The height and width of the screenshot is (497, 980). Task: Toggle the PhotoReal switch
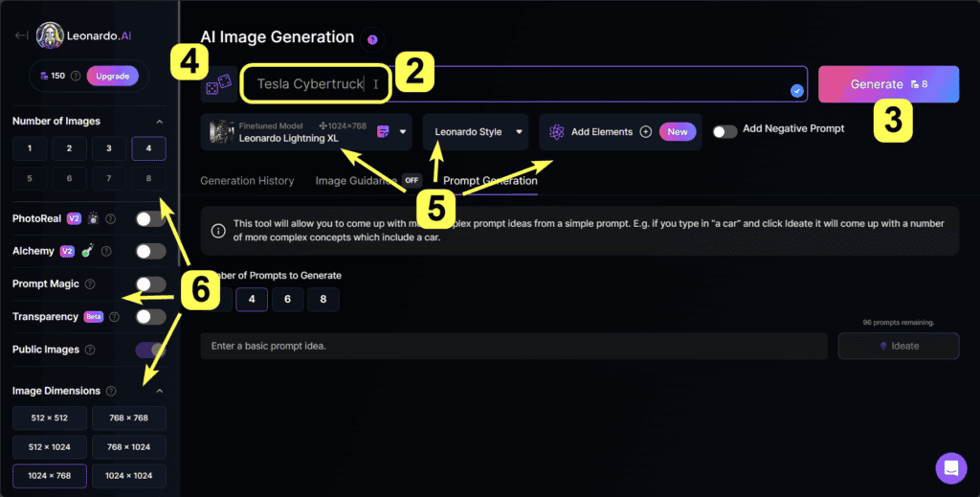150,218
